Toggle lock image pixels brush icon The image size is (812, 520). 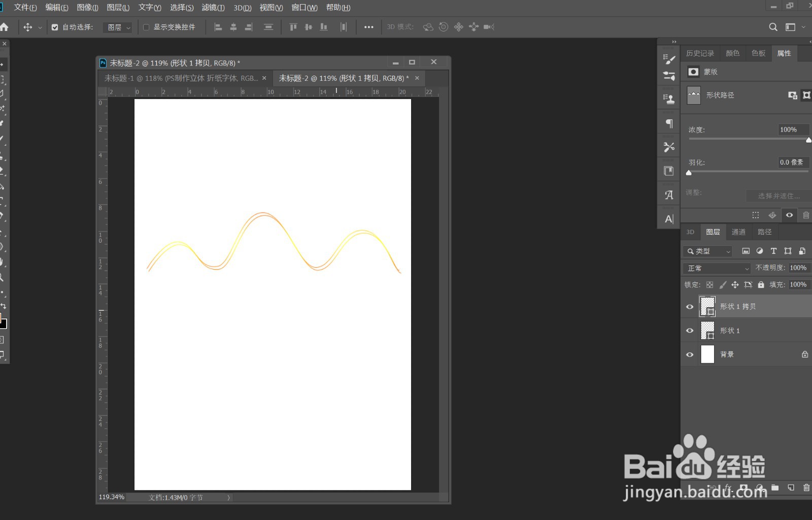click(x=723, y=285)
